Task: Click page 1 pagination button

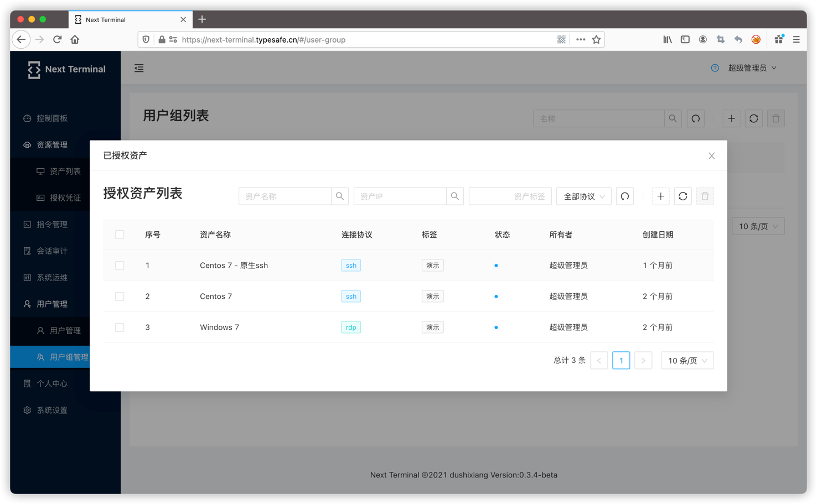Action: tap(621, 361)
